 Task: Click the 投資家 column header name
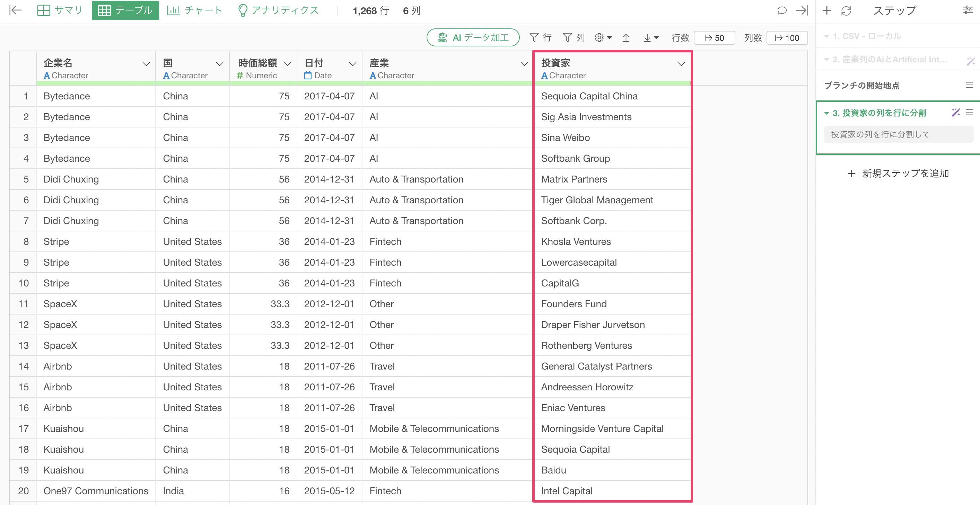click(555, 63)
